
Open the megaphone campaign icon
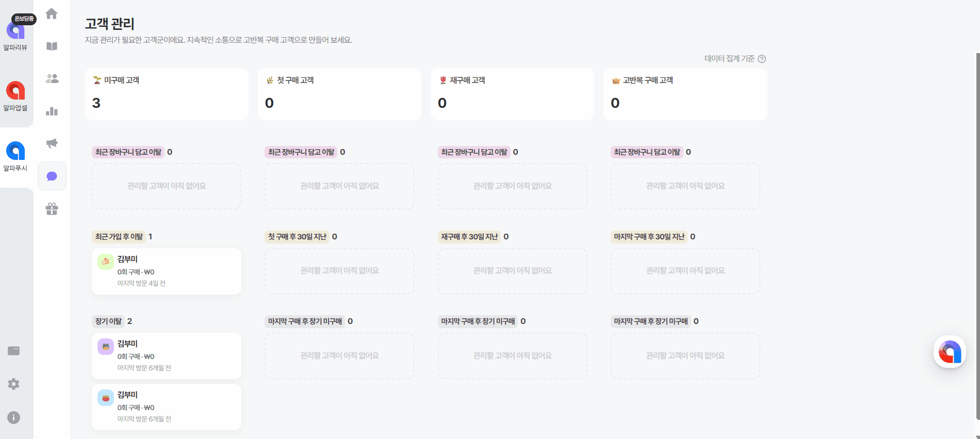(x=52, y=143)
